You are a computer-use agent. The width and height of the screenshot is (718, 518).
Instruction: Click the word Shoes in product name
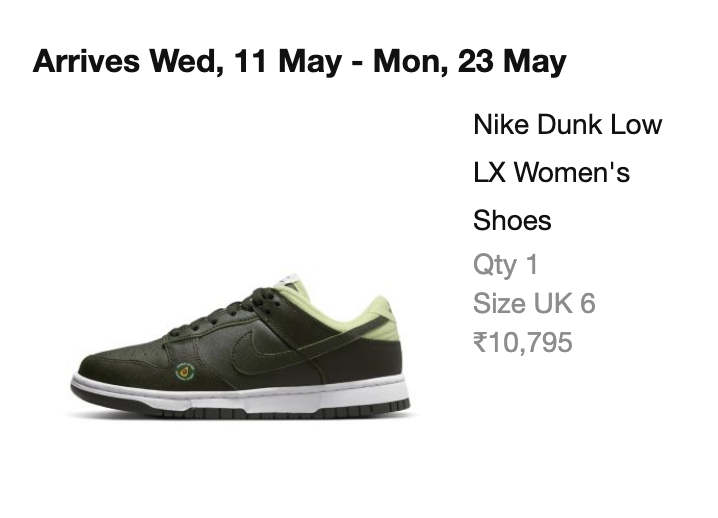tap(512, 220)
